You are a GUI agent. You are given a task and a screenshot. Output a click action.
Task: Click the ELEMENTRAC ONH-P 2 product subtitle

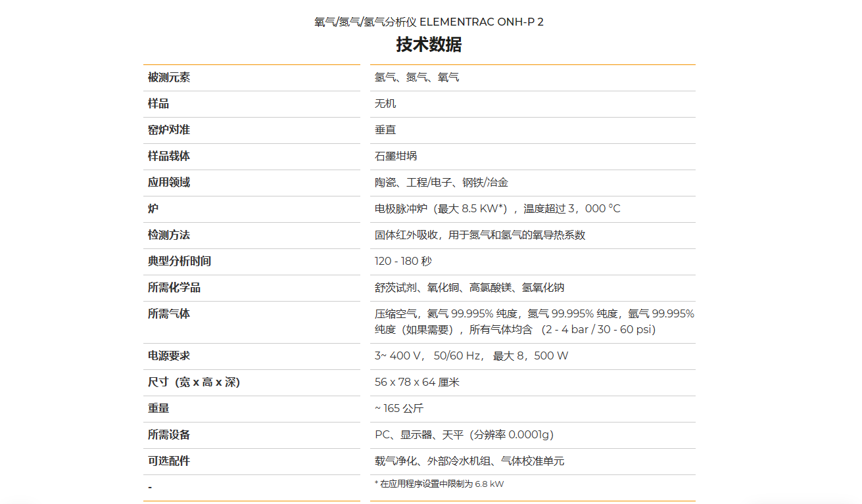[x=429, y=22]
